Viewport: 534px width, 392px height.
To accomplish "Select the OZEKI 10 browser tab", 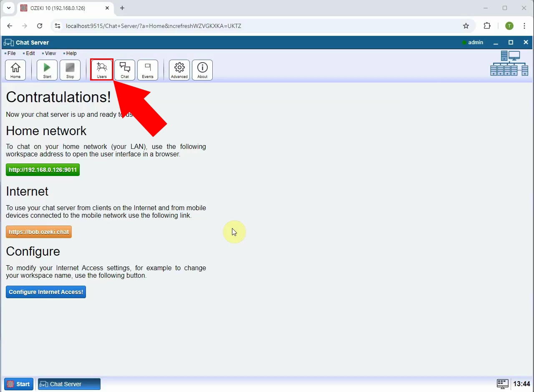I will (65, 8).
